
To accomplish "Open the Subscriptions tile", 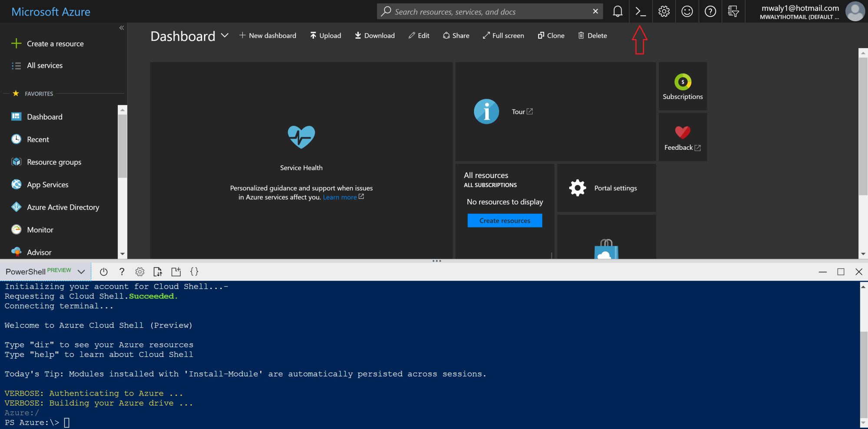I will click(x=682, y=86).
